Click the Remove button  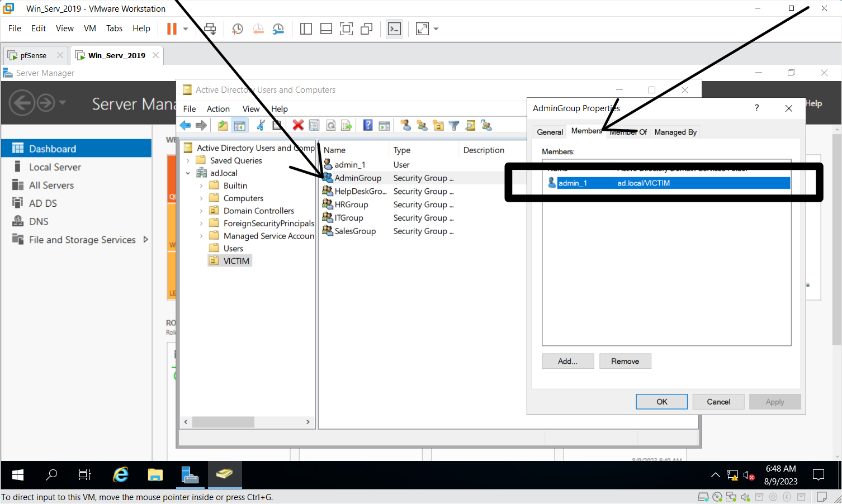[625, 361]
